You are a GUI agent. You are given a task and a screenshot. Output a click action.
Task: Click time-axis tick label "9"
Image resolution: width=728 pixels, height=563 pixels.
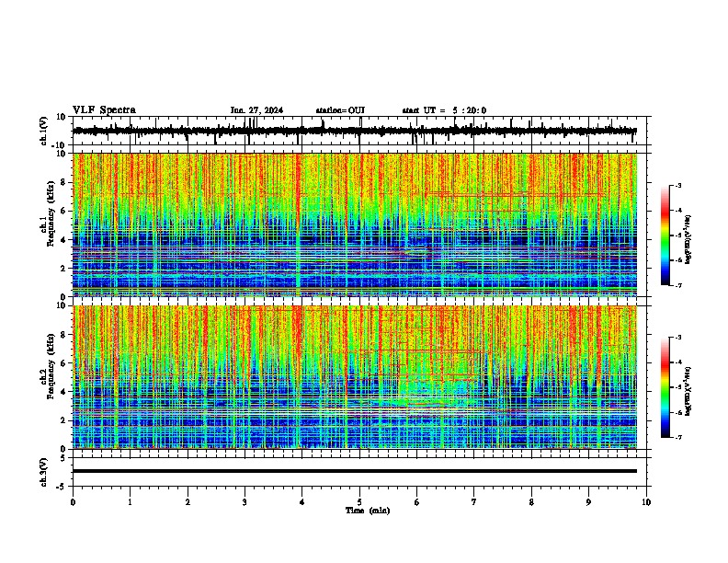pyautogui.click(x=588, y=502)
